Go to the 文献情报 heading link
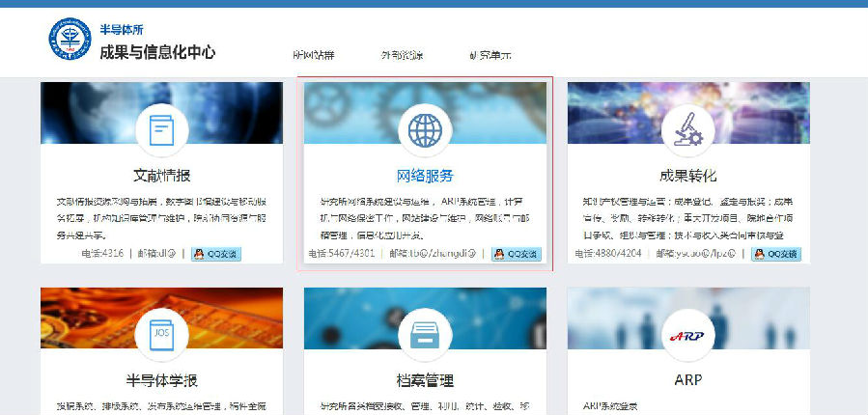 pyautogui.click(x=161, y=176)
